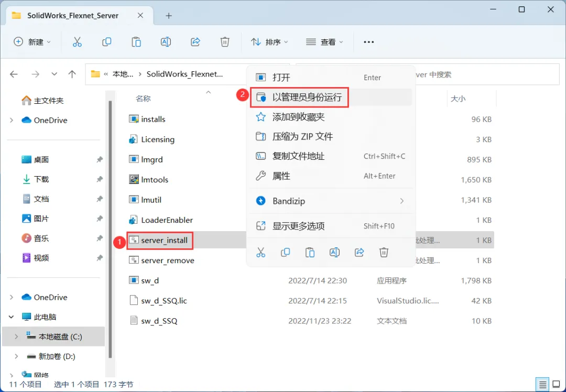Open the 查看 view dropdown
566x392 pixels.
coord(324,42)
